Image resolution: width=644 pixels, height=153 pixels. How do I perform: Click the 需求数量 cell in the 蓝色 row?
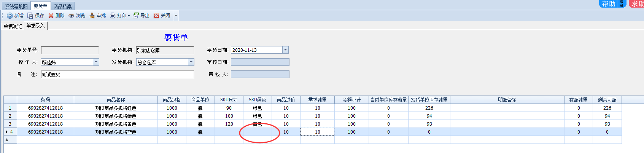coord(318,132)
